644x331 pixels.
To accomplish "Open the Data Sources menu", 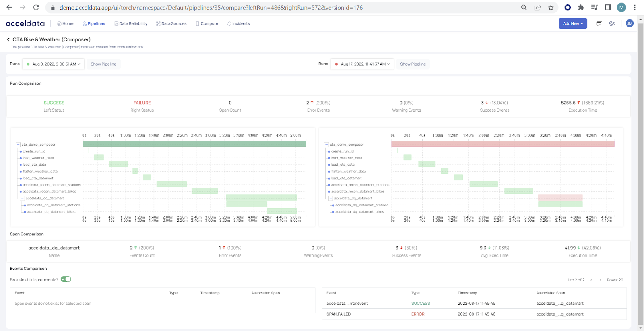I will (x=171, y=23).
